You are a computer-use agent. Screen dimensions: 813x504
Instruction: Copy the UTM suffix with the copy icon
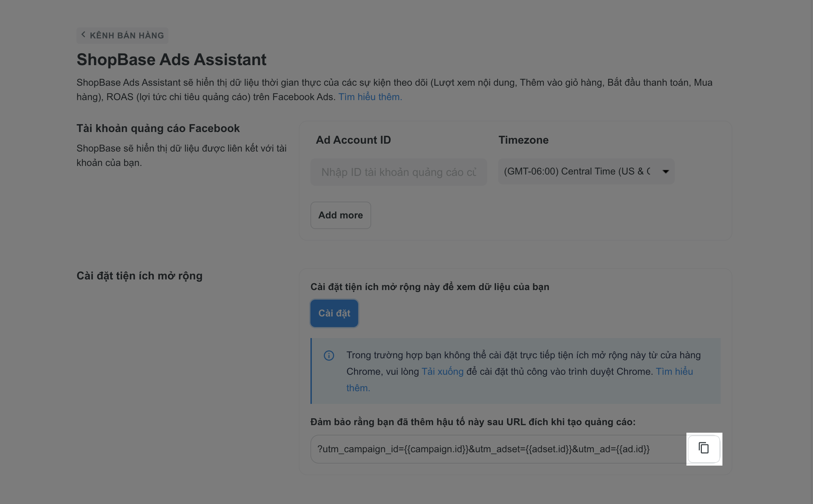tap(704, 448)
